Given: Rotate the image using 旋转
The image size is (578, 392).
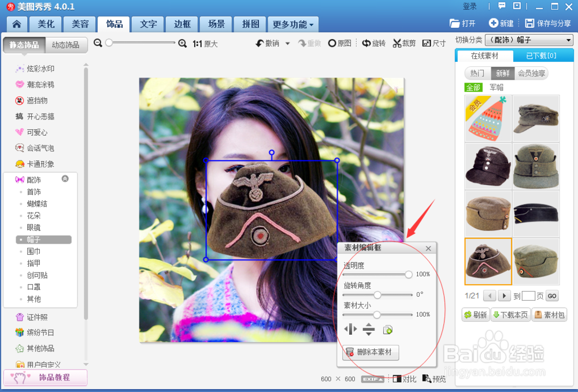Looking at the screenshot, I should 374,43.
